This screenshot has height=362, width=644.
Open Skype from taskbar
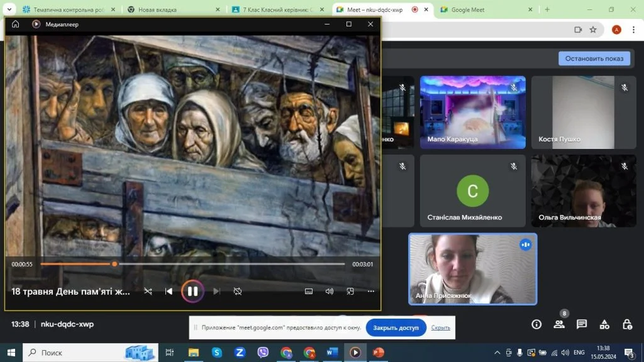click(217, 353)
